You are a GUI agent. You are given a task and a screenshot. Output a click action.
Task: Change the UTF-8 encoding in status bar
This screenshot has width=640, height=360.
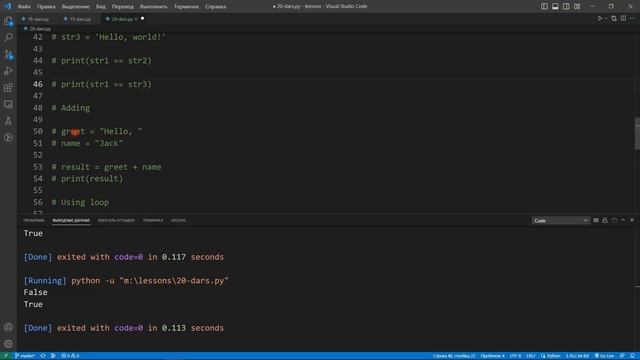tap(516, 356)
